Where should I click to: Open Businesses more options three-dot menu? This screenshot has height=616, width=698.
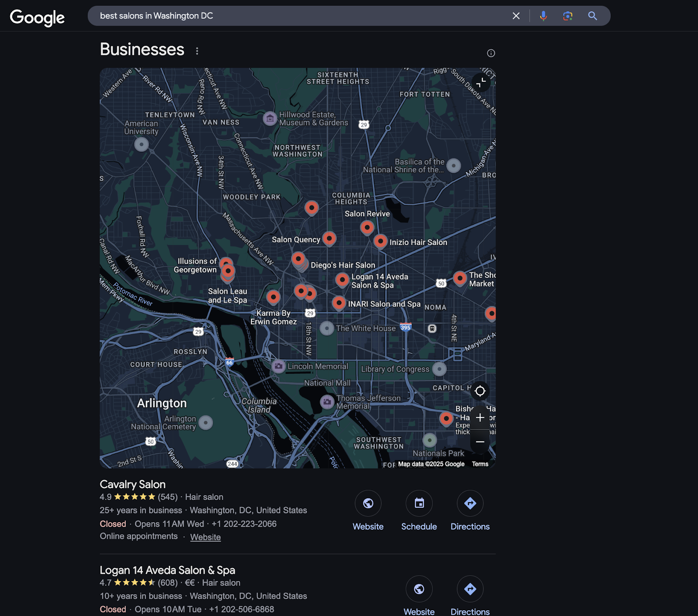click(x=197, y=51)
